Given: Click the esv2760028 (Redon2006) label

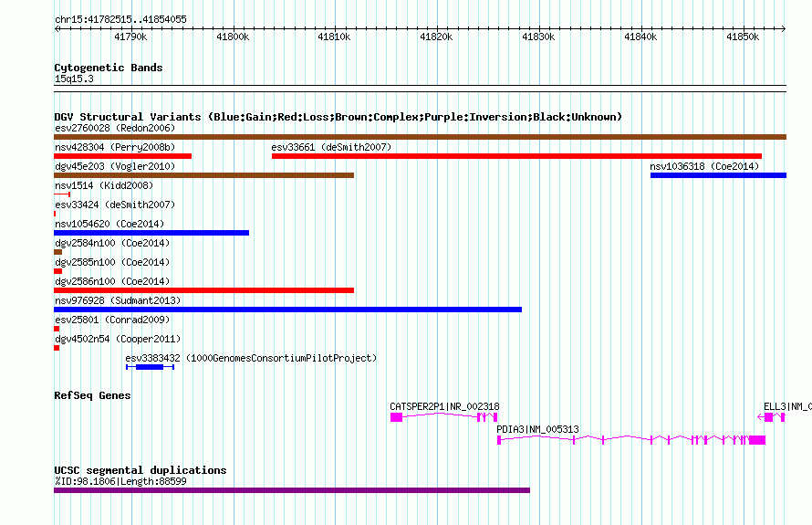Looking at the screenshot, I should [x=115, y=128].
